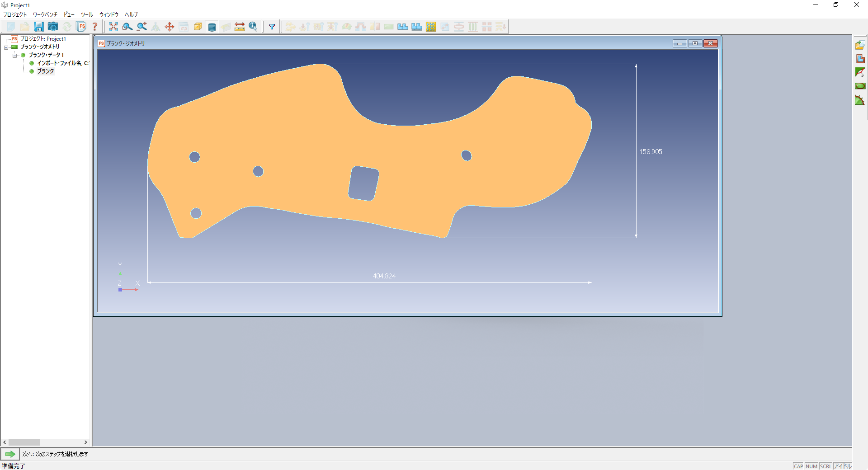
Task: Click the green curve edit icon in right sidebar
Action: 860,72
